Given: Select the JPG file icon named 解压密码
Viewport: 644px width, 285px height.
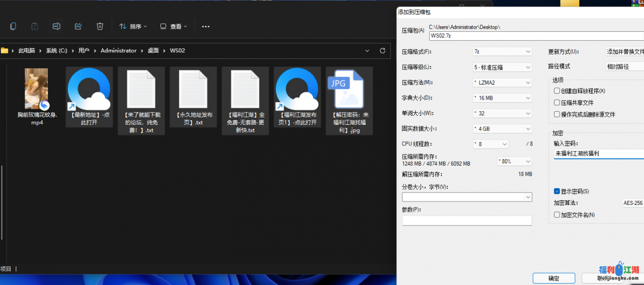Looking at the screenshot, I should pos(349,90).
